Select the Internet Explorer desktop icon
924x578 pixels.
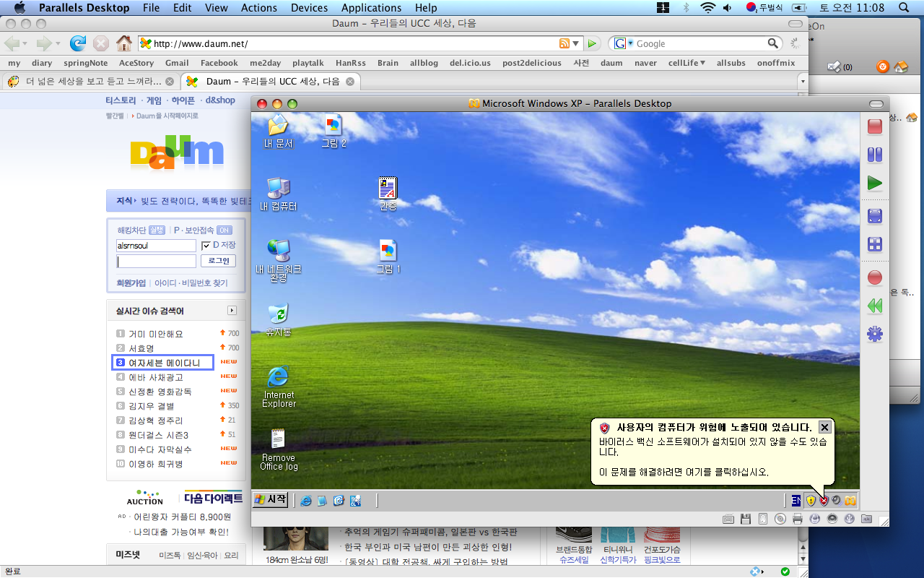[x=279, y=387]
